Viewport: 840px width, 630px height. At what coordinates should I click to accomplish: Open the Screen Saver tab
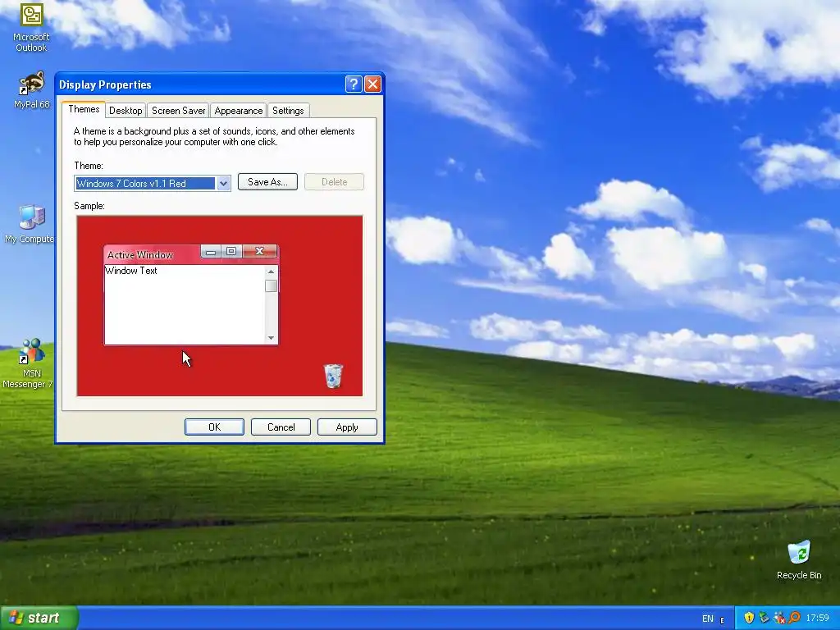point(178,111)
